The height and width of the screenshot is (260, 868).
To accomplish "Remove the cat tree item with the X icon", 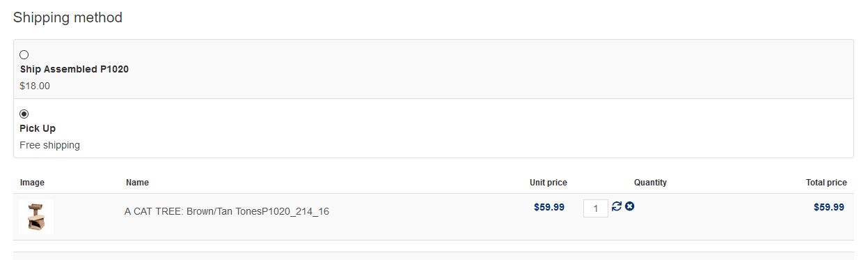I will pos(629,206).
